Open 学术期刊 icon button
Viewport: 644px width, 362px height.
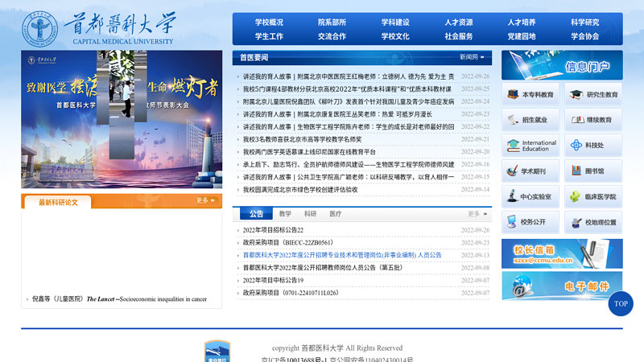point(530,171)
